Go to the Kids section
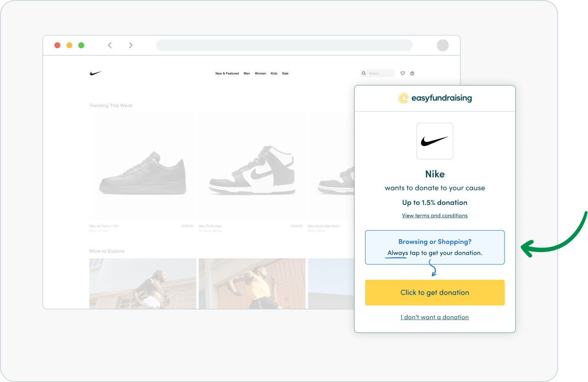The width and height of the screenshot is (588, 382). [x=274, y=73]
